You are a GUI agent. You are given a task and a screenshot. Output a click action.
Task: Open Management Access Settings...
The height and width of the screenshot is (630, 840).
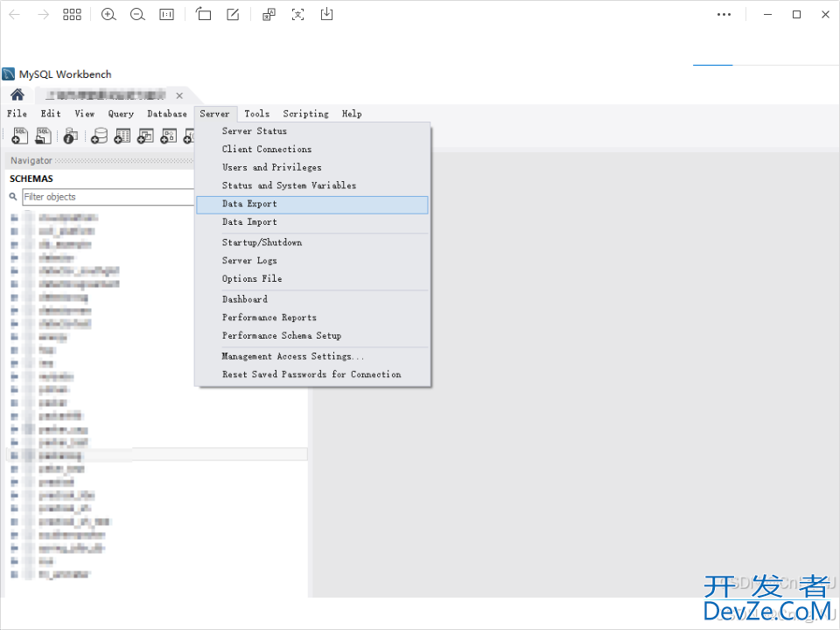312,357
